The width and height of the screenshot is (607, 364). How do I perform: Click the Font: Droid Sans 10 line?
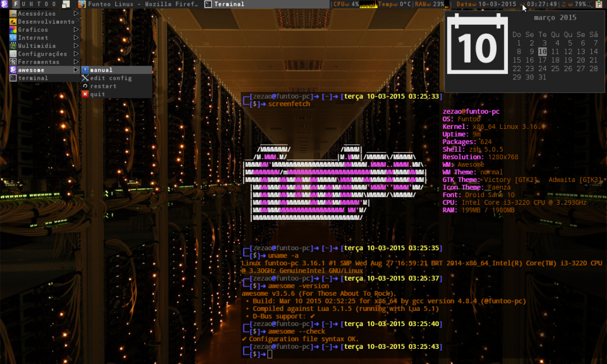click(x=478, y=195)
